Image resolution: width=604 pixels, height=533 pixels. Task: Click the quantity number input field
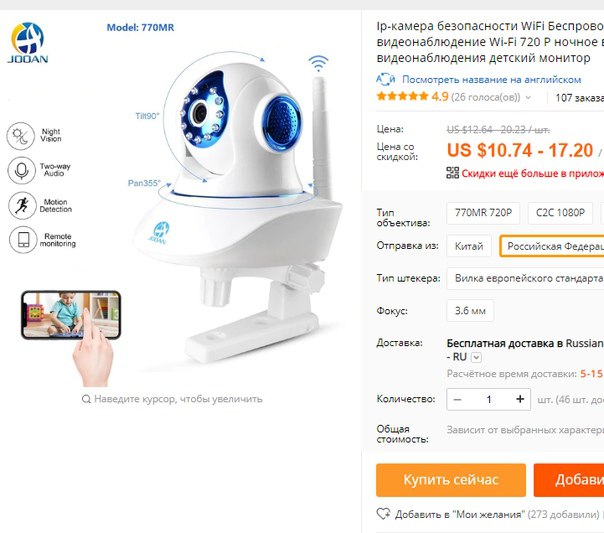point(489,399)
